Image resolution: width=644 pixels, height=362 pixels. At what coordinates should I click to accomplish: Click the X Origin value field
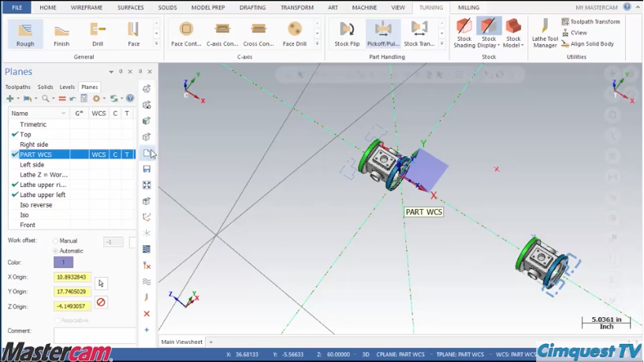point(73,278)
